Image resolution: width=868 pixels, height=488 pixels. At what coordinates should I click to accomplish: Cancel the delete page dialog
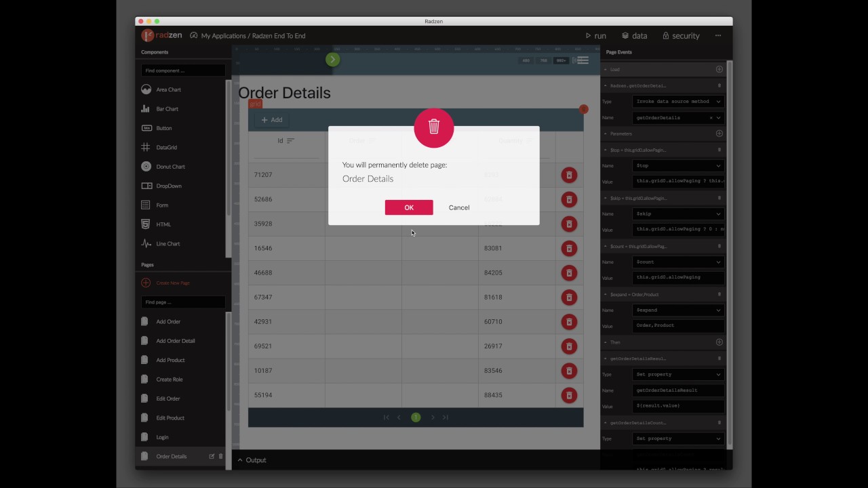pyautogui.click(x=459, y=207)
